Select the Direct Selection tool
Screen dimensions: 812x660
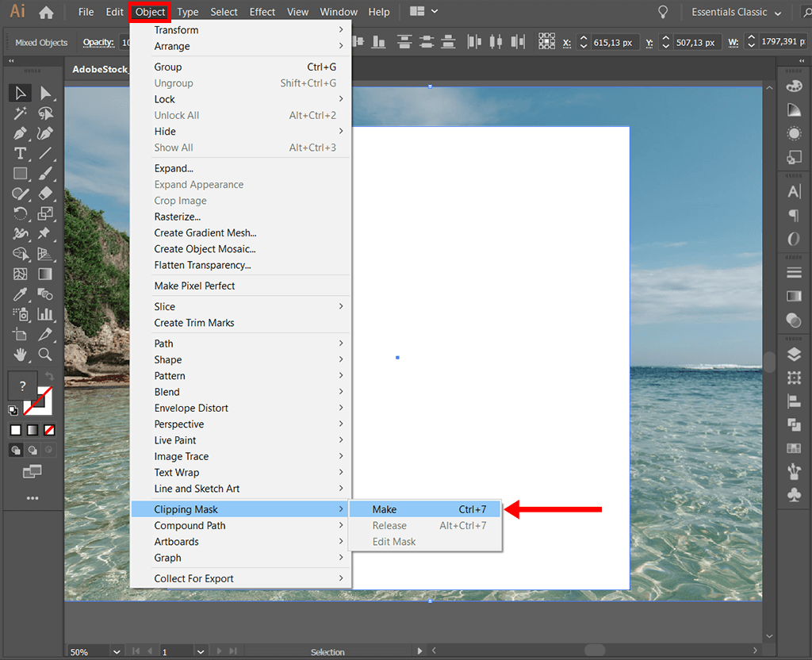pos(45,94)
